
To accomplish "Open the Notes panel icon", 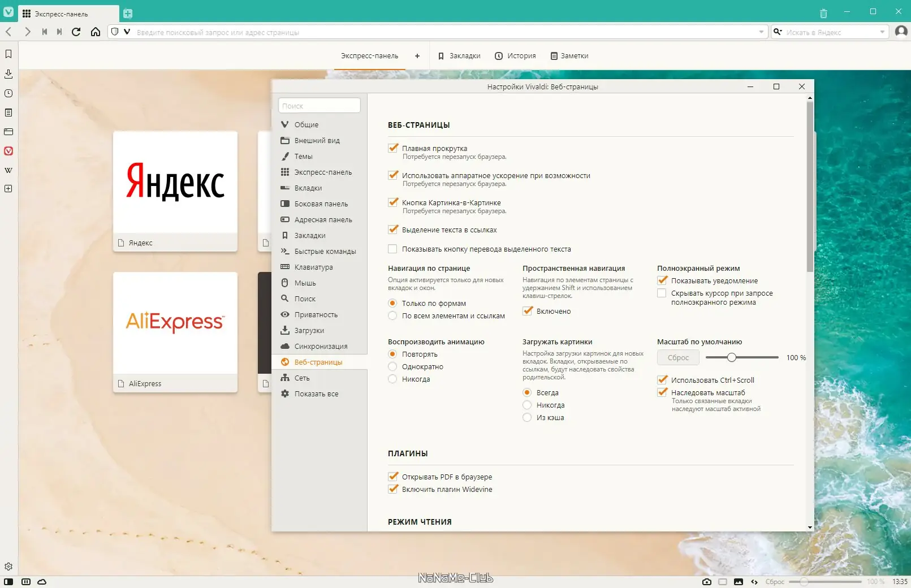I will pyautogui.click(x=8, y=113).
